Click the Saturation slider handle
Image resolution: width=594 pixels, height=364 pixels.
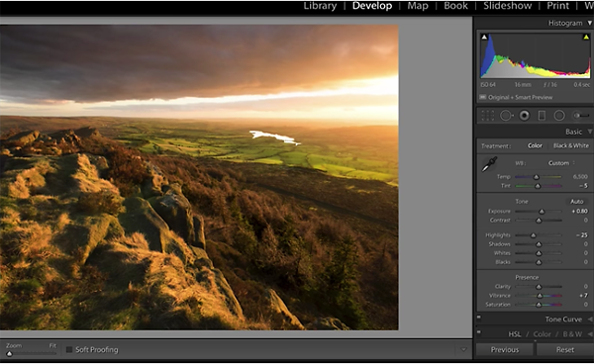539,305
